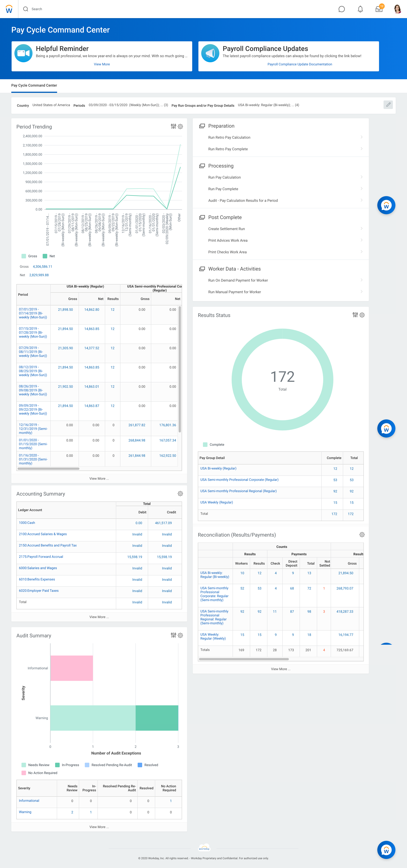Expand the Create Settlement Run chevron
Image resolution: width=407 pixels, height=868 pixels.
tap(361, 228)
